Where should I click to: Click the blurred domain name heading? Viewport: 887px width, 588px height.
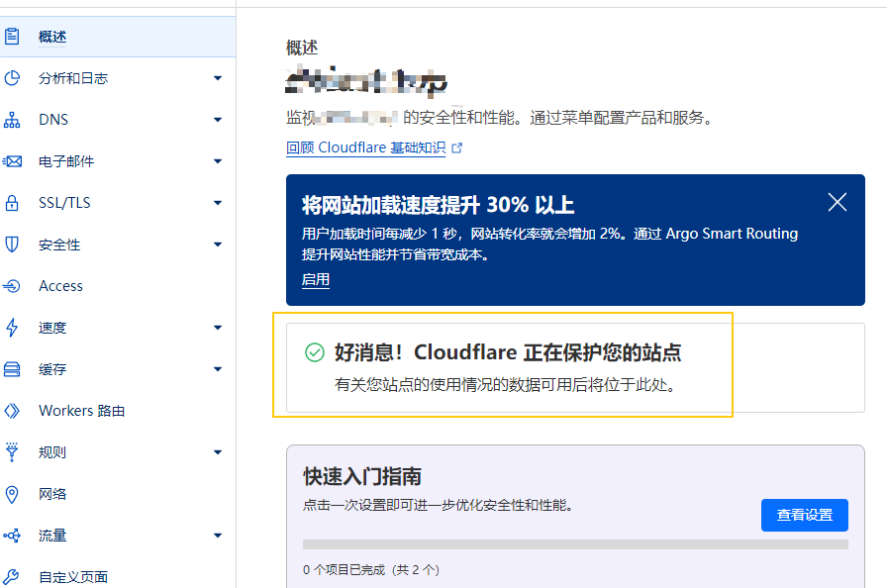pos(366,82)
